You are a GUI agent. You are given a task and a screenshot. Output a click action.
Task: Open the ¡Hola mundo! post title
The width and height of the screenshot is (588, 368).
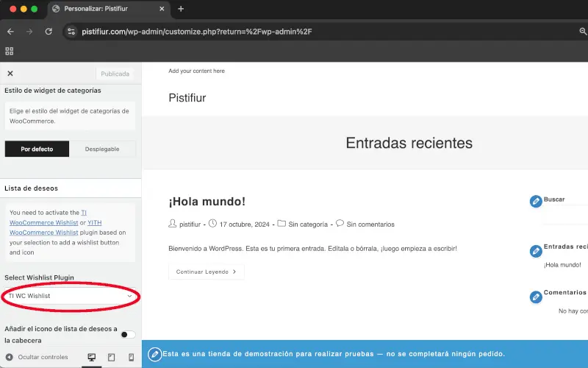coord(207,201)
